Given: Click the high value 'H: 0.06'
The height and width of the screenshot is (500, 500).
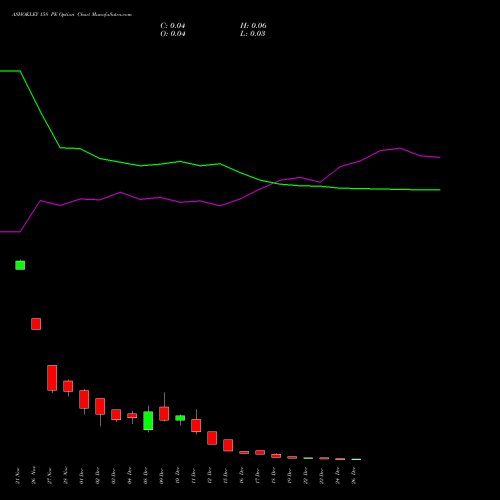Looking at the screenshot, I should click(253, 26).
